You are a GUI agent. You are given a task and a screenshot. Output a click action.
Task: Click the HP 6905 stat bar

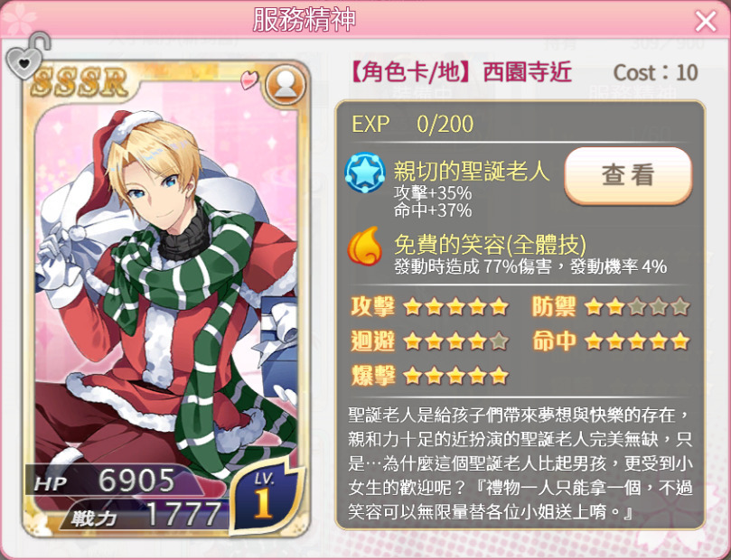(x=112, y=481)
